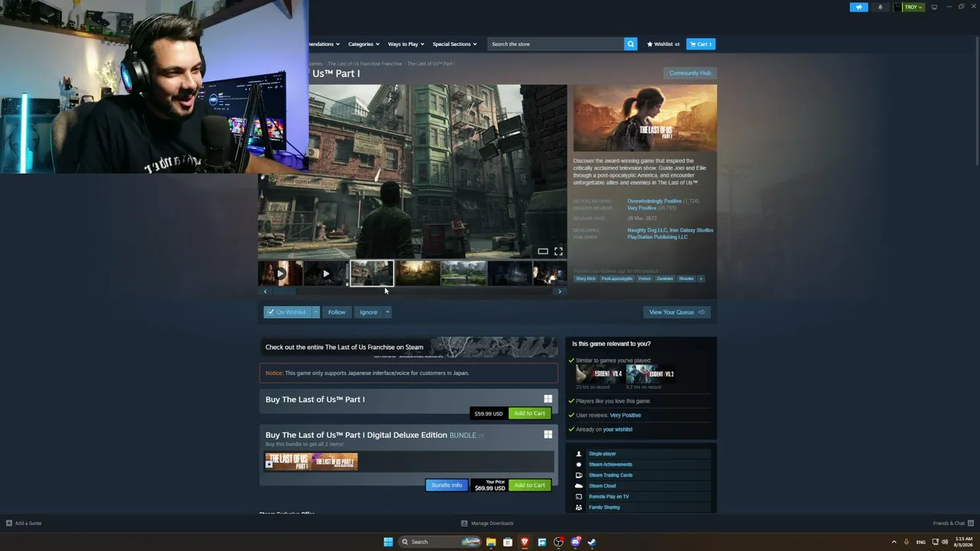Viewport: 980px width, 551px height.
Task: Click View Your Queue button
Action: pyautogui.click(x=677, y=312)
